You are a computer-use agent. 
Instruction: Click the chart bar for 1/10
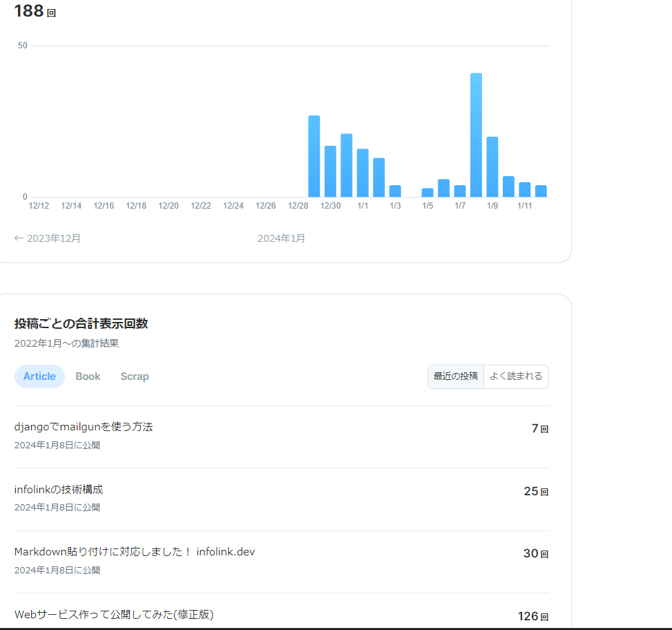tap(509, 187)
